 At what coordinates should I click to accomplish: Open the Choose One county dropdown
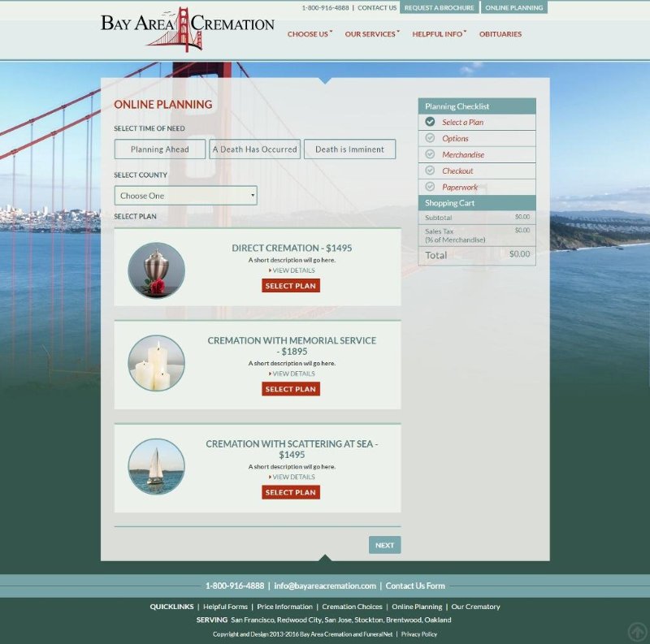(x=185, y=196)
